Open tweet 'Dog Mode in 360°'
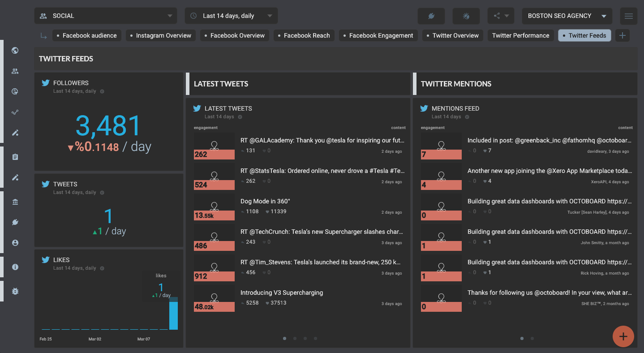Screen dimensions: 644x353 click(x=265, y=201)
